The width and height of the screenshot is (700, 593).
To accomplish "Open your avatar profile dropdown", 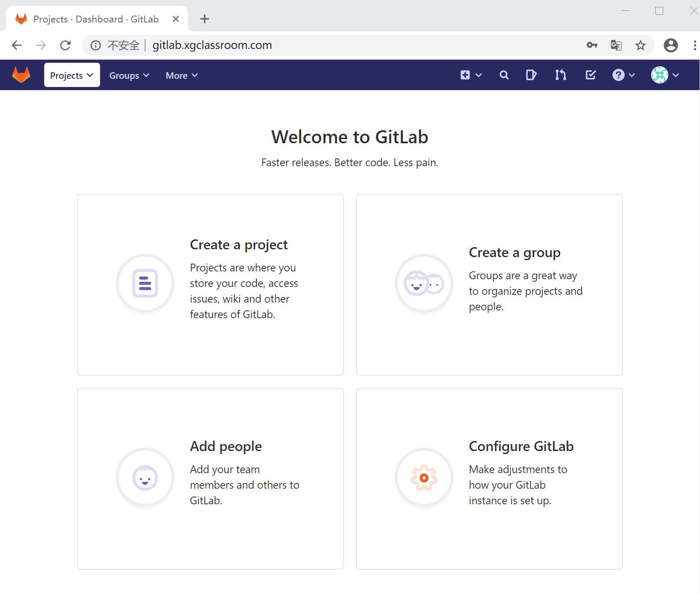I will 664,75.
